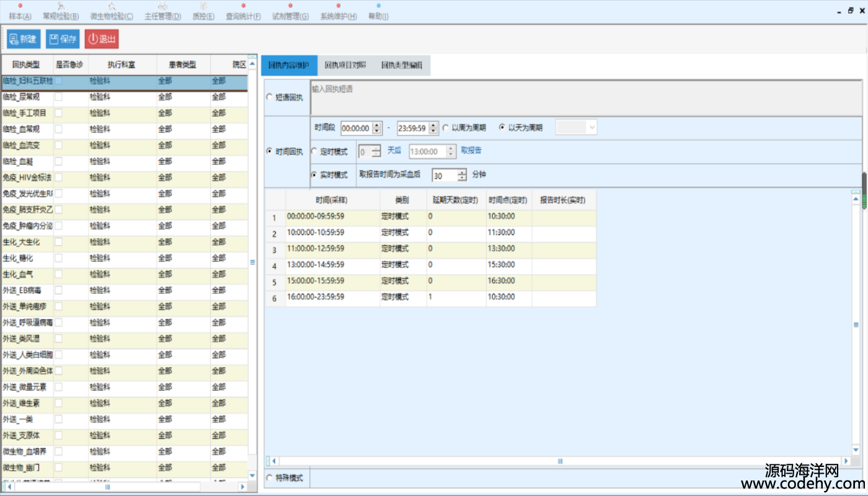Select the 时间回执 radio button

(269, 151)
